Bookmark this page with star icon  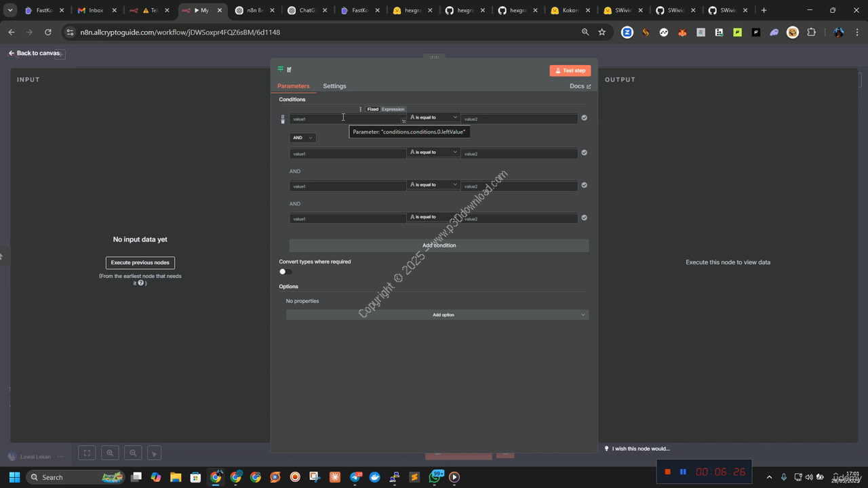click(x=601, y=32)
